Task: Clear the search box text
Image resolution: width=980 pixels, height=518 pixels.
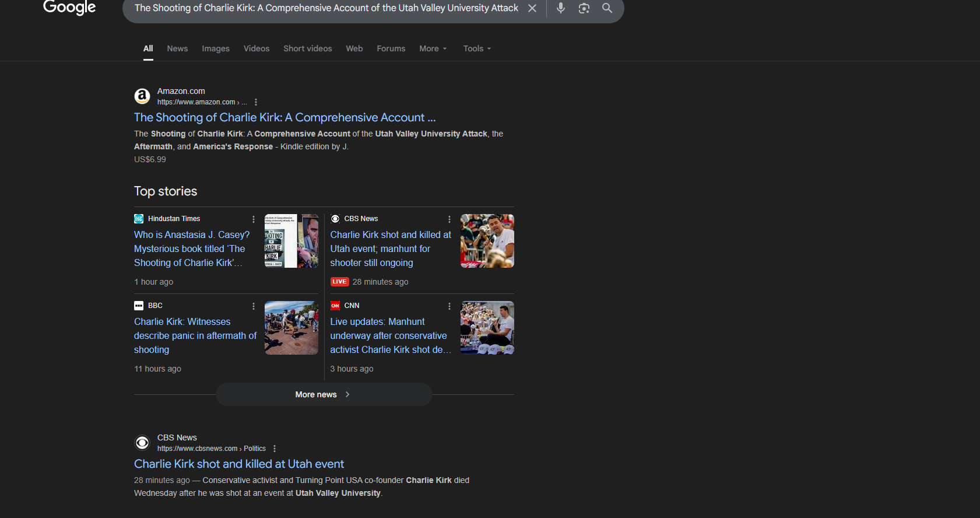Action: coord(532,8)
